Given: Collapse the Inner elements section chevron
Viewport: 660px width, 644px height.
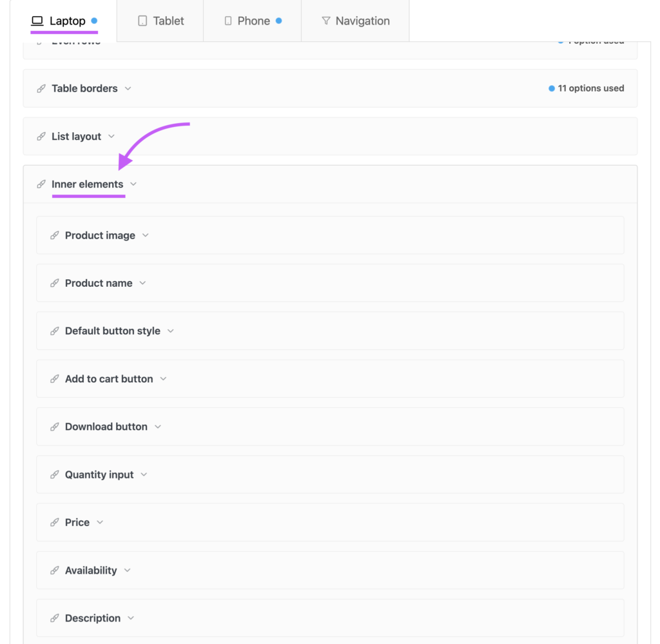Looking at the screenshot, I should pos(133,184).
